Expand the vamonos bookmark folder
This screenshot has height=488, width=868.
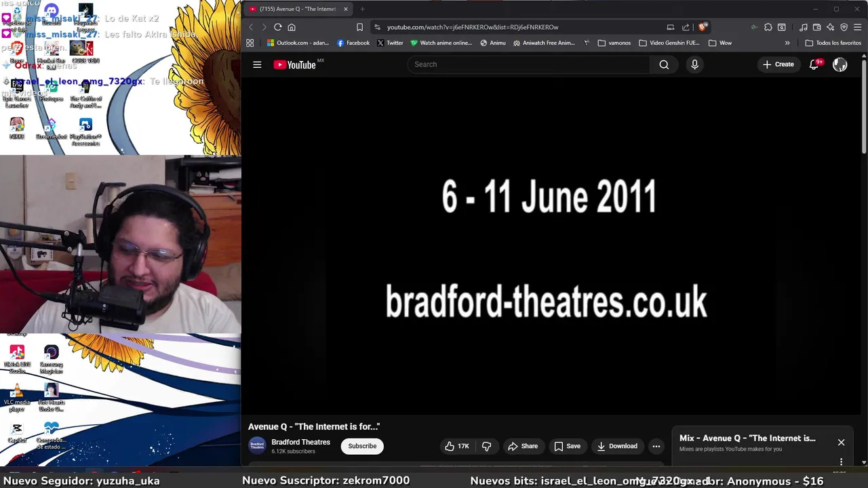point(614,43)
